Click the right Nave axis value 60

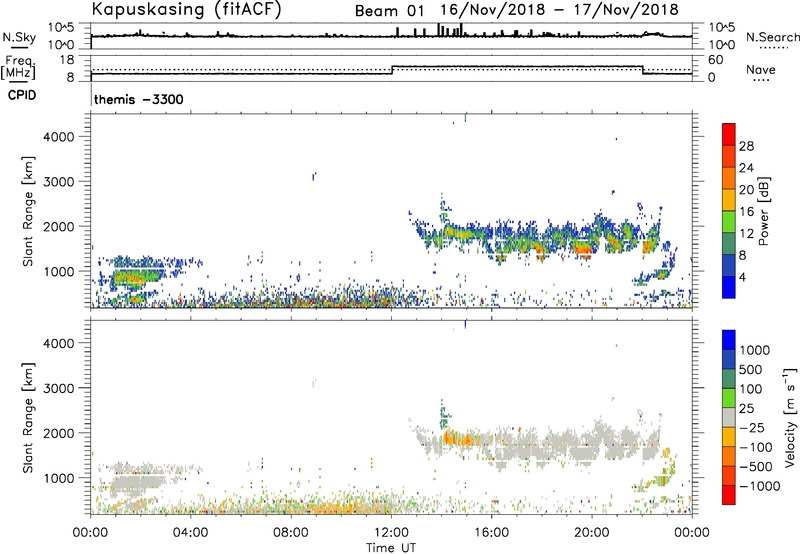(715, 60)
